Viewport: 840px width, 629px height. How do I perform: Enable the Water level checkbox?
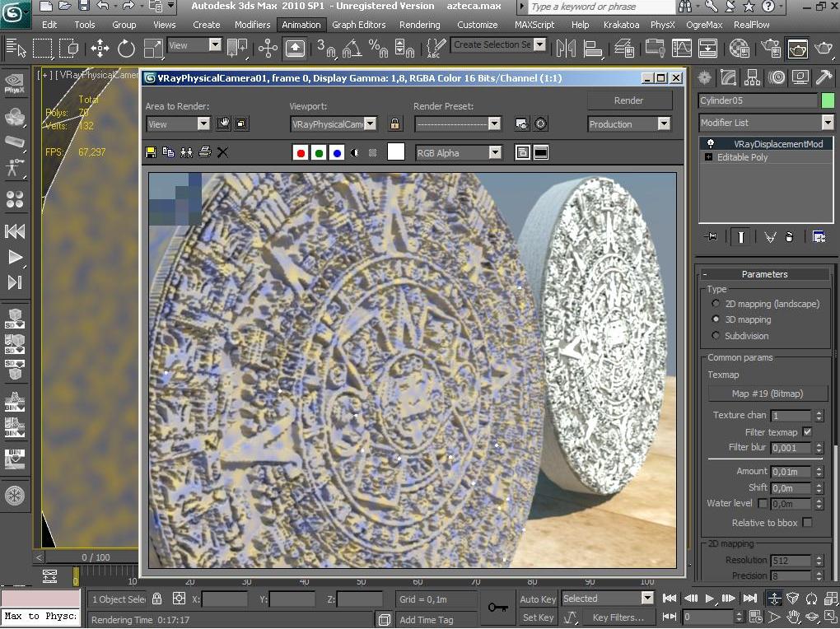pyautogui.click(x=763, y=504)
